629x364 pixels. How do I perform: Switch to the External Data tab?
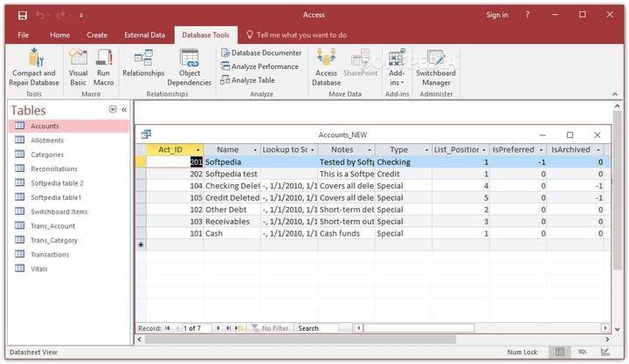144,35
